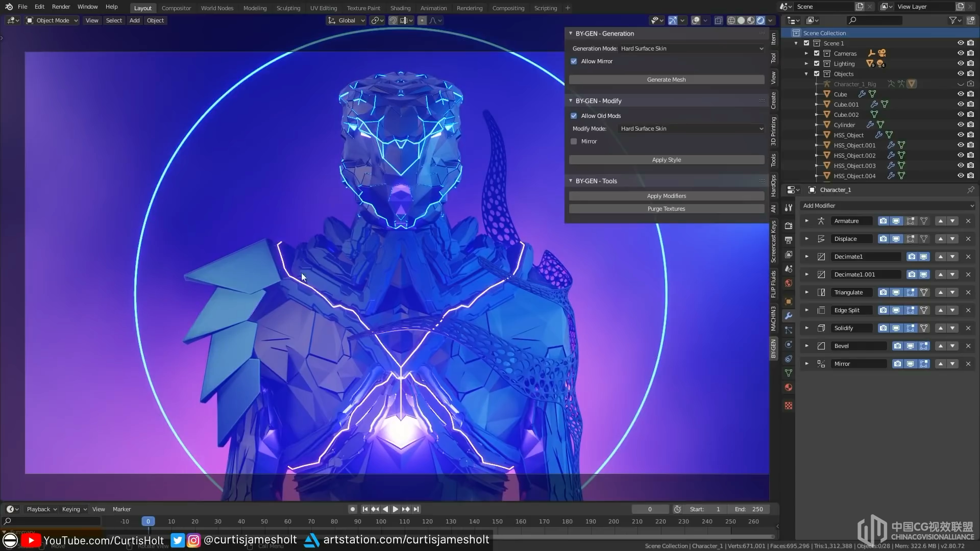The width and height of the screenshot is (980, 551).
Task: Open the View Layer properties tab icon
Action: click(789, 254)
